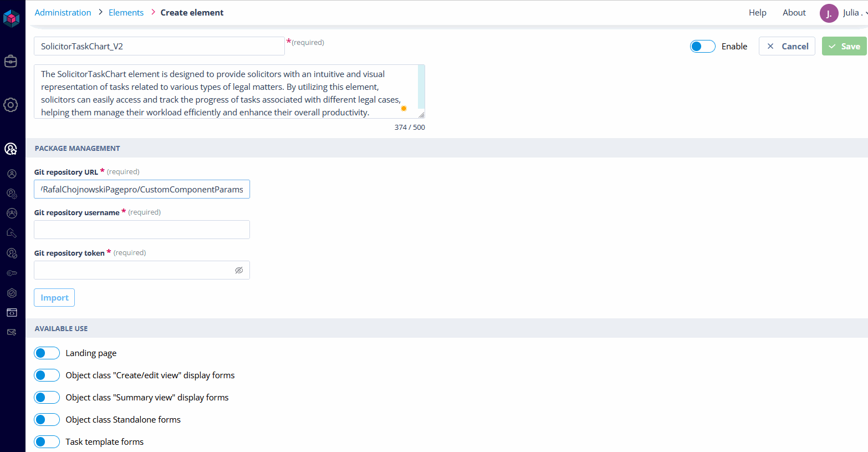Select the highlighted user-star administration icon

pos(11,149)
